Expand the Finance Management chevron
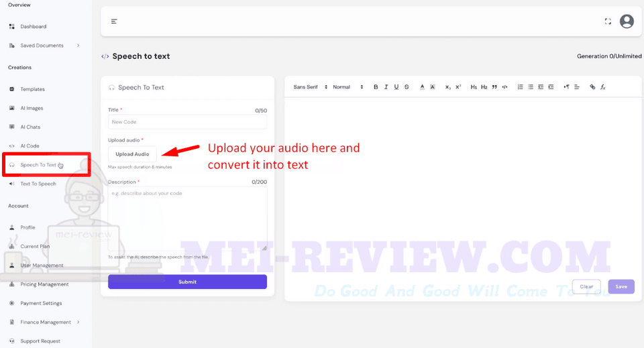Viewport: 644px width, 348px height. click(x=78, y=322)
